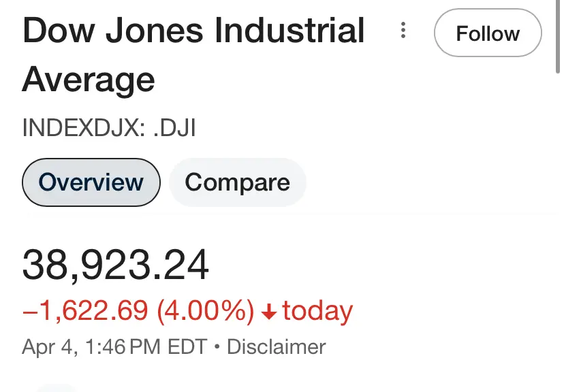Click the word Average in heading
564x392 pixels.
pos(89,80)
